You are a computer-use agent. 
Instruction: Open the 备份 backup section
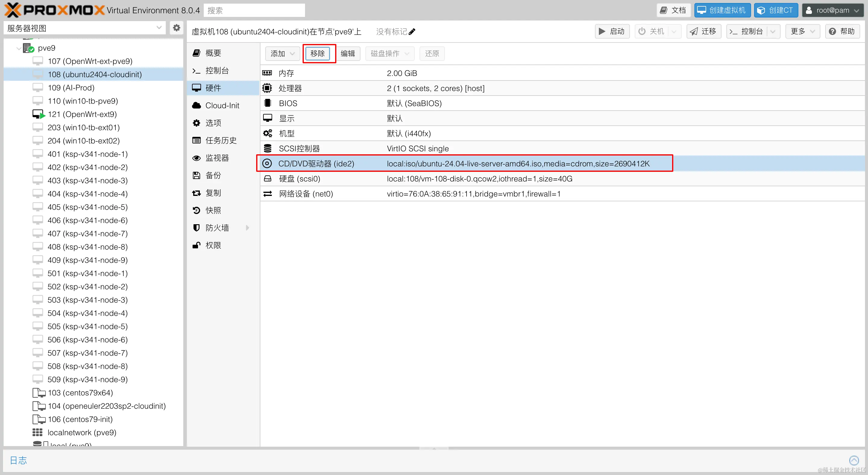tap(213, 175)
